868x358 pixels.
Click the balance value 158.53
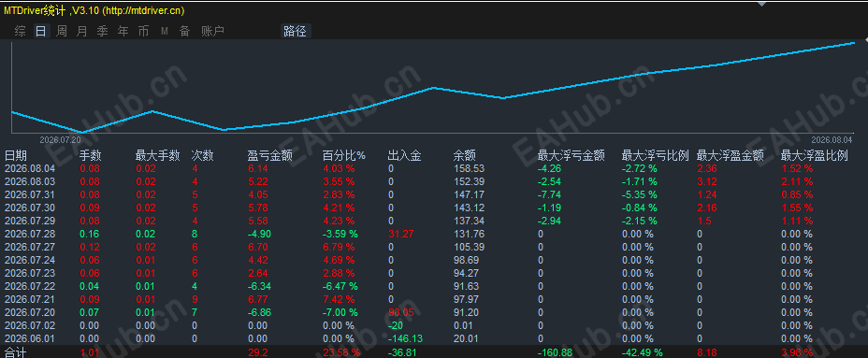coord(469,168)
